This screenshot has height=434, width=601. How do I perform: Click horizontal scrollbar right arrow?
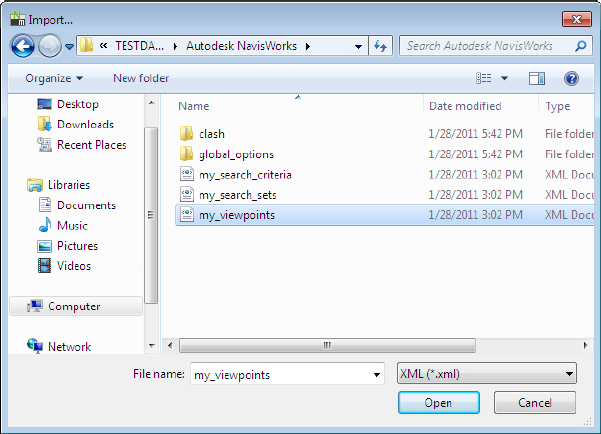(585, 345)
